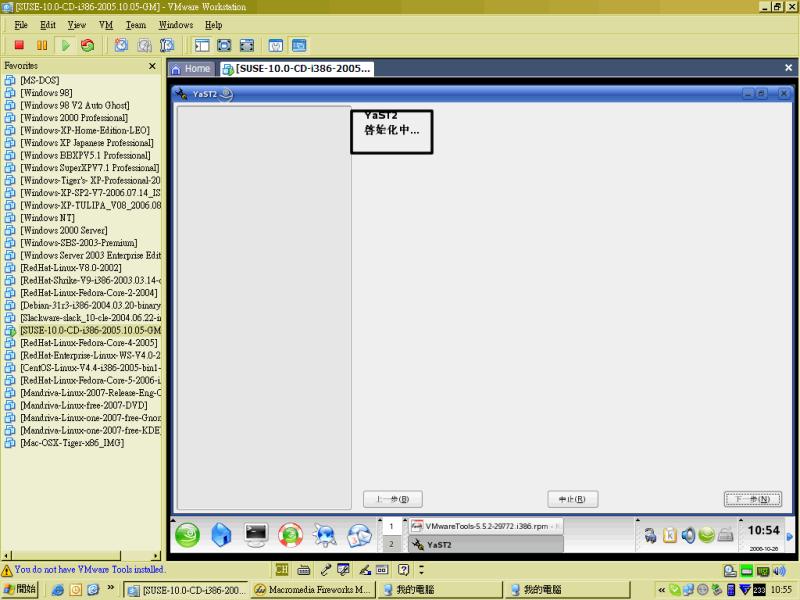Click the Take Snapshot toolbar icon
The height and width of the screenshot is (600, 800).
[x=121, y=45]
